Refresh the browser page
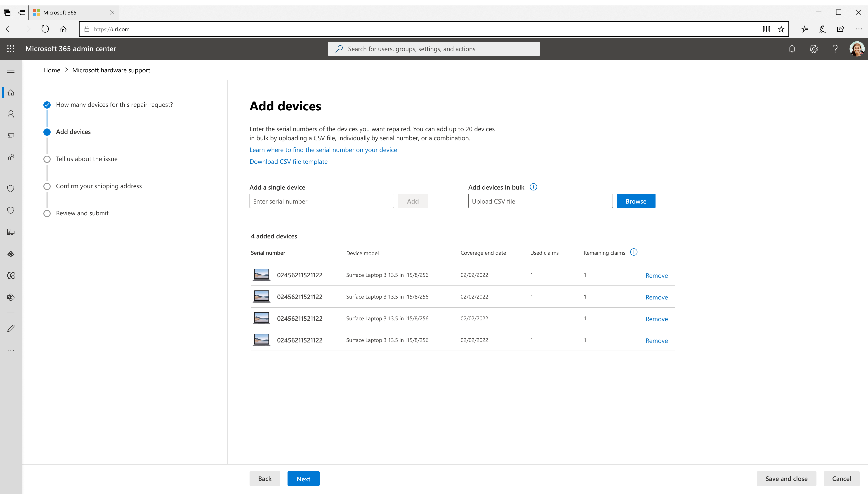Screen dimensions: 868x494 click(x=45, y=29)
